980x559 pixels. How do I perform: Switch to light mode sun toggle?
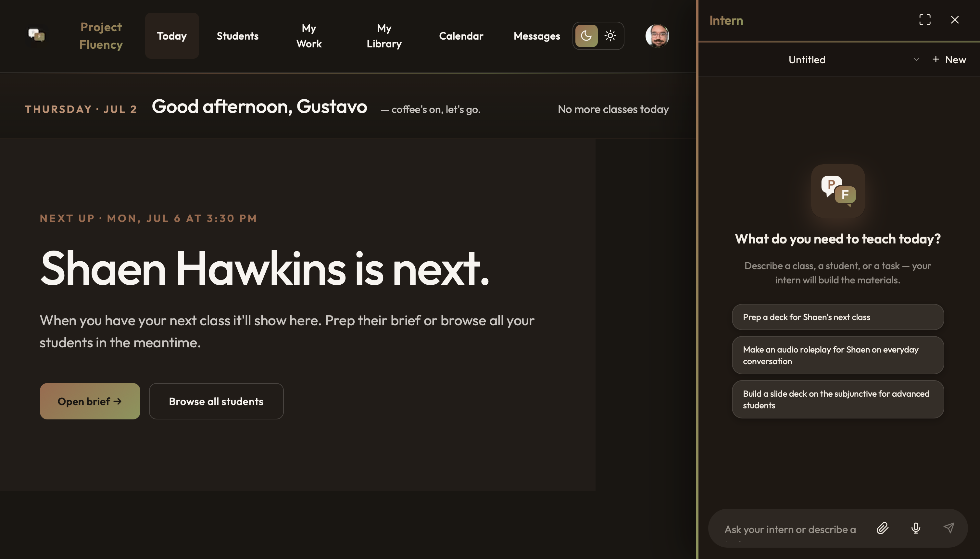click(x=610, y=36)
